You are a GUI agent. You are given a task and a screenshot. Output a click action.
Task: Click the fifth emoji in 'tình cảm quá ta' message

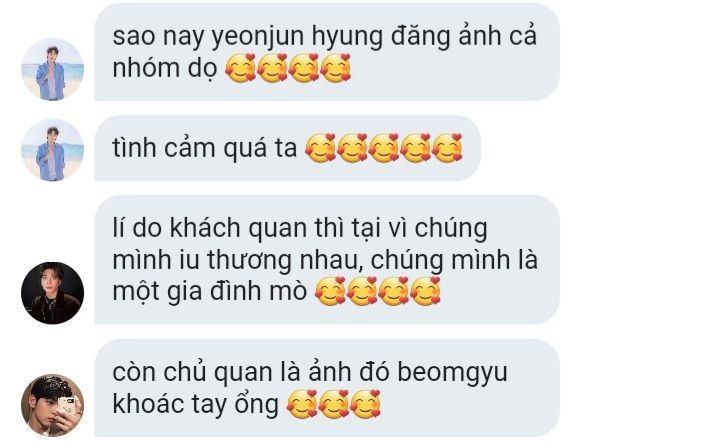click(447, 148)
